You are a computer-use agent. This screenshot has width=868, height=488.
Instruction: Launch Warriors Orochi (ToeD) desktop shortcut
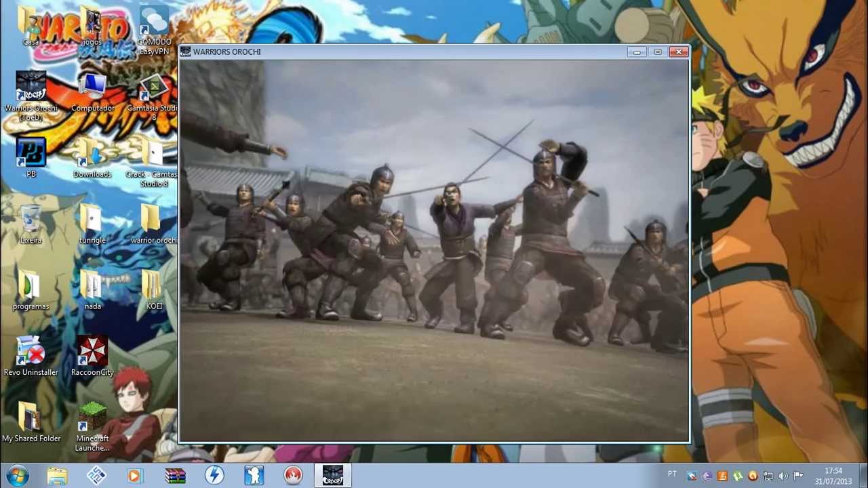(31, 96)
